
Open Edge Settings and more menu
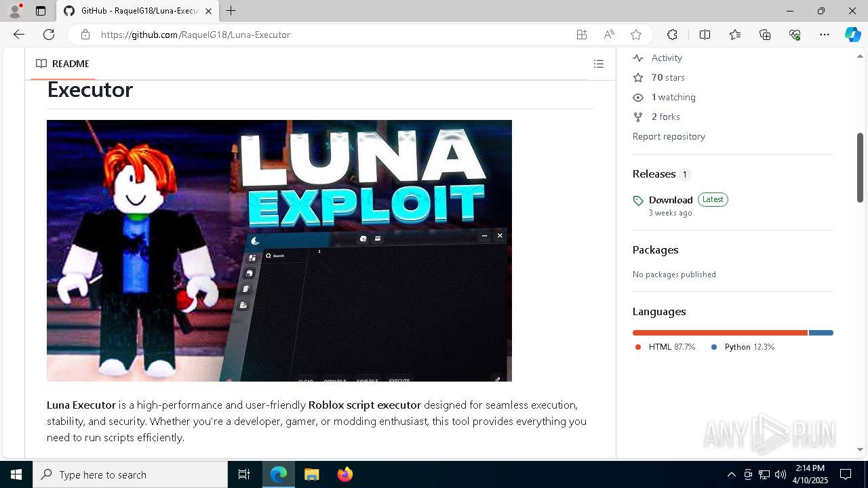[825, 35]
